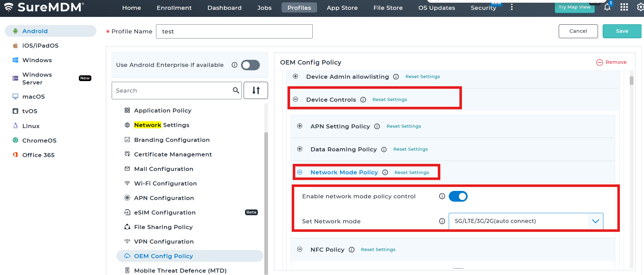Go to the Home tab

tap(132, 8)
